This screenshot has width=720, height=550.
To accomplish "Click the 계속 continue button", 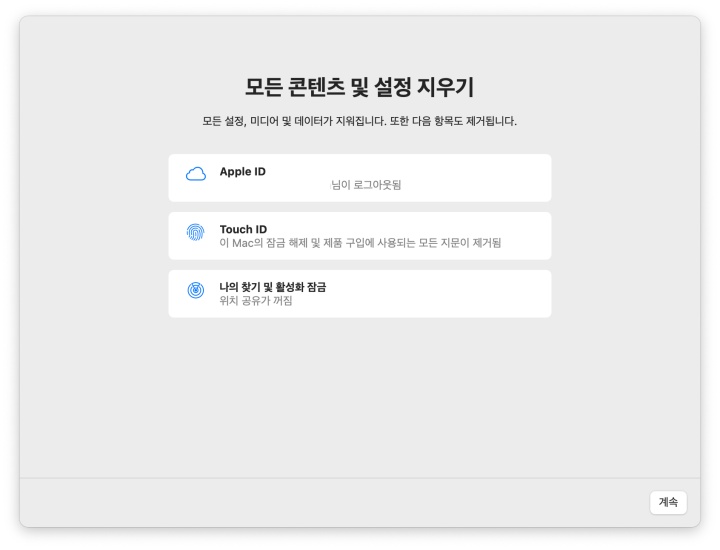I will pyautogui.click(x=668, y=502).
